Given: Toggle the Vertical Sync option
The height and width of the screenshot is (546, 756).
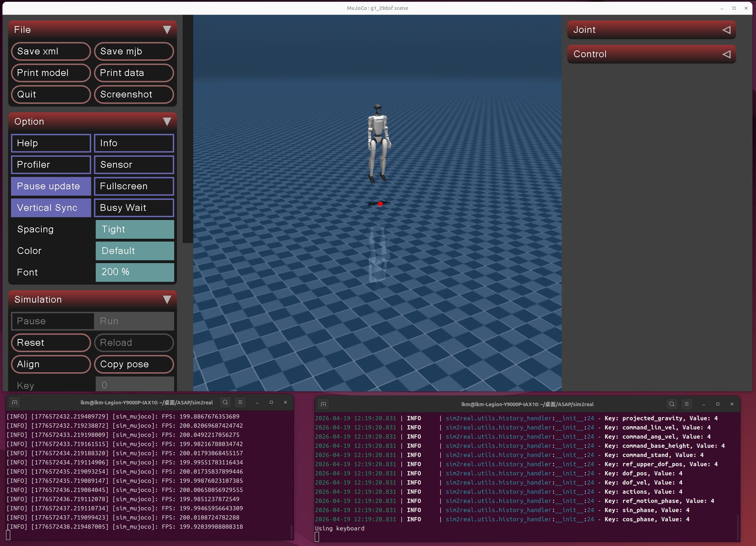Looking at the screenshot, I should click(x=51, y=208).
